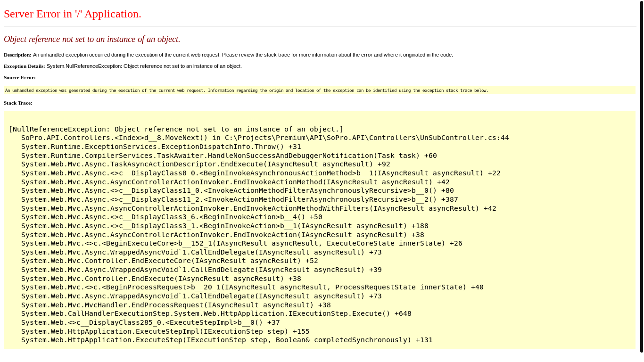This screenshot has height=362, width=644.
Task: Click the italic "Object reference not set" heading
Action: click(92, 39)
